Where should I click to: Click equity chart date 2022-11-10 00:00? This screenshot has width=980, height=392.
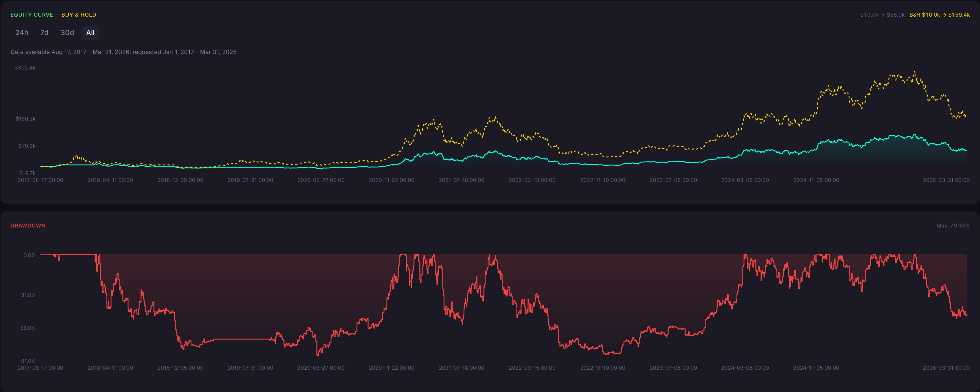pyautogui.click(x=603, y=181)
